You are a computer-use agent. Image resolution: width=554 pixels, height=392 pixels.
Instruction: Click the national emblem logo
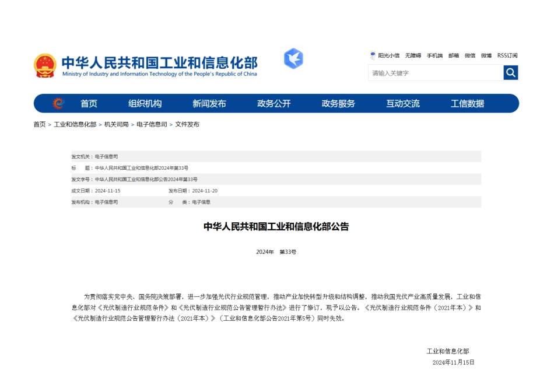coord(44,65)
